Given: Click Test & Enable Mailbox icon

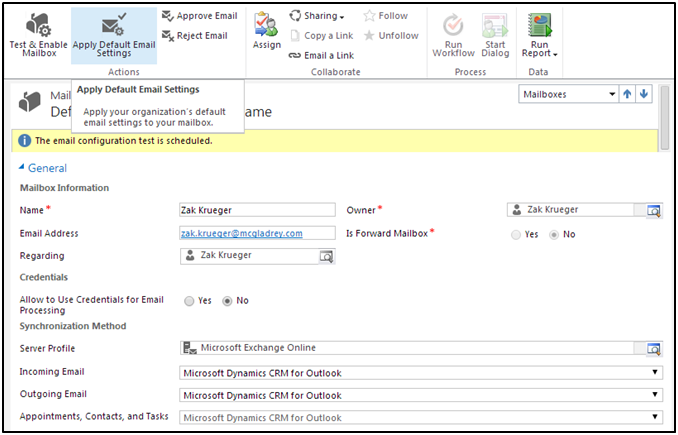Looking at the screenshot, I should point(39,24).
